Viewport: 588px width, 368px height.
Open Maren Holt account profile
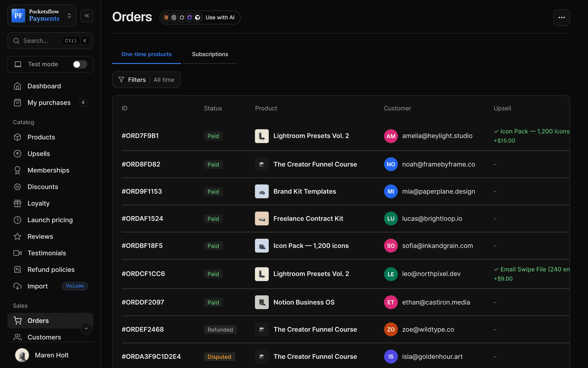point(50,355)
